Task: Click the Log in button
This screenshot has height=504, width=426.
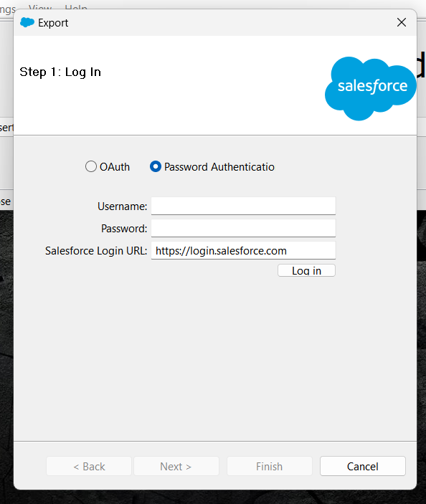Action: [306, 270]
